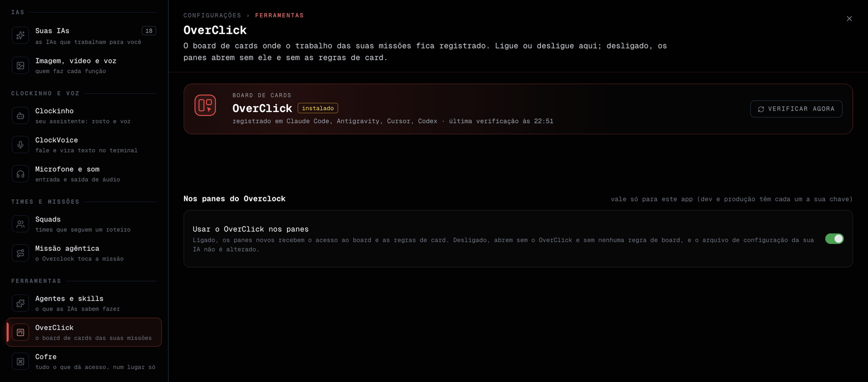
Task: Click 'vale só para este app' note
Action: click(x=732, y=199)
